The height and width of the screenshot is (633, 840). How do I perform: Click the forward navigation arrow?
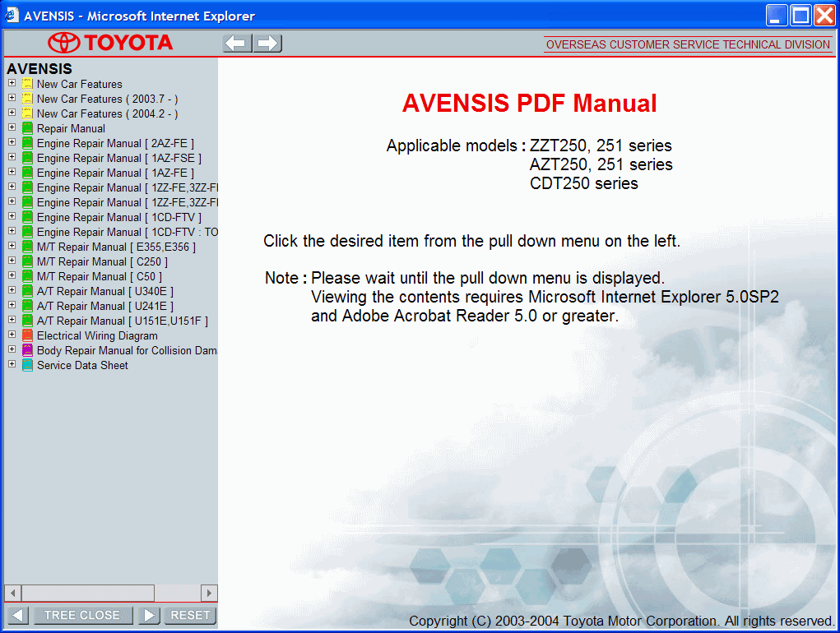pos(267,43)
